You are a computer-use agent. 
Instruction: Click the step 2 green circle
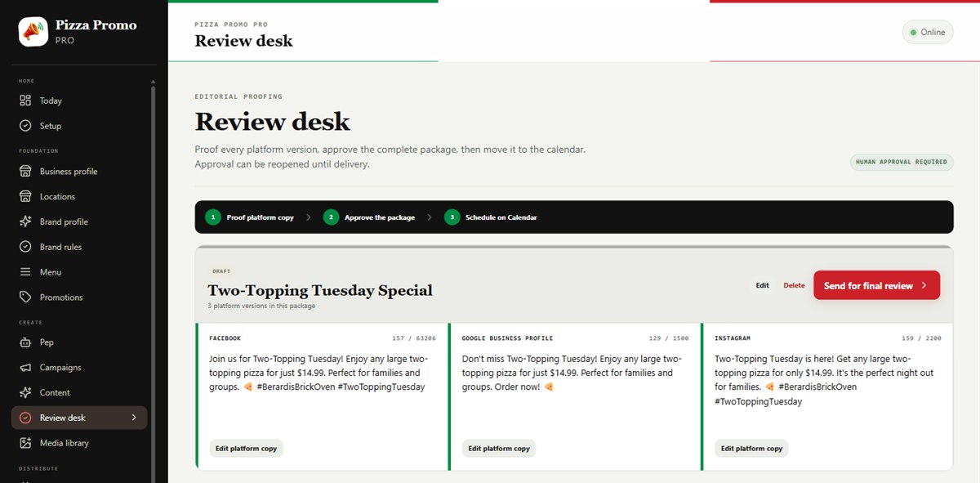331,217
